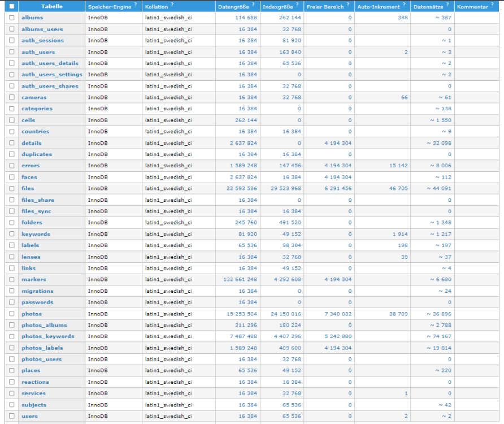Click the files index size 29 523 968
Viewport: 504px width, 424px height.
[286, 188]
